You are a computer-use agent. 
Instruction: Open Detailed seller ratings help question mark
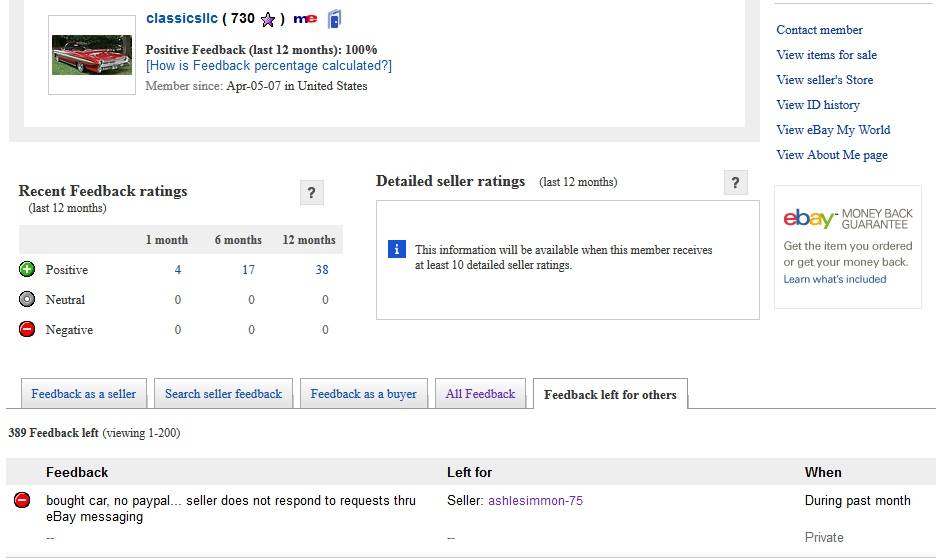735,183
